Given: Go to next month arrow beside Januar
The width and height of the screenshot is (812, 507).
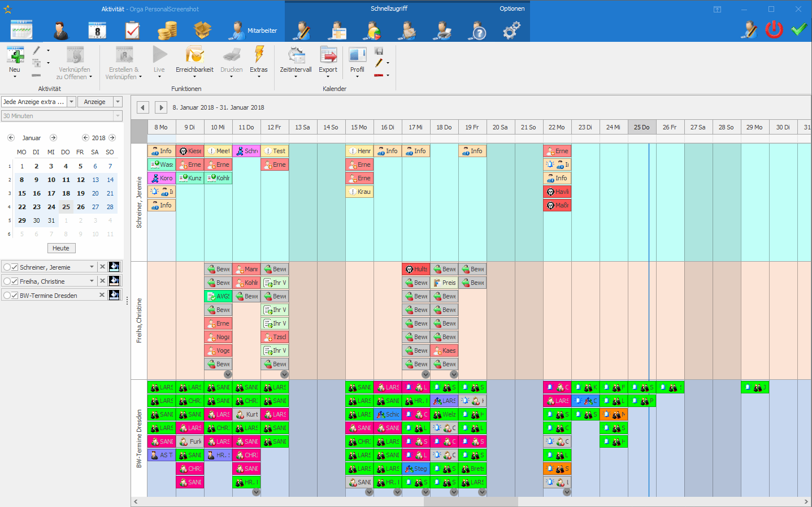Looking at the screenshot, I should pos(53,138).
